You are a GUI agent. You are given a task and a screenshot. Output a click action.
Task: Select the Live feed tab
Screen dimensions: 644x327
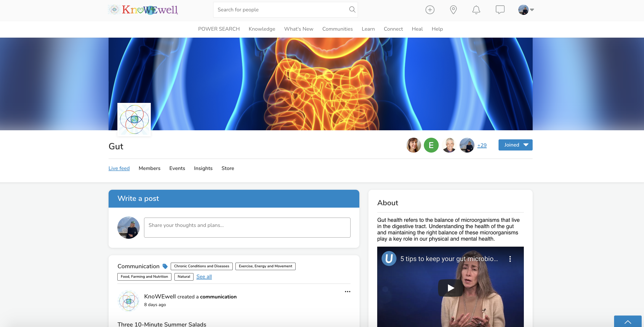[x=119, y=168]
